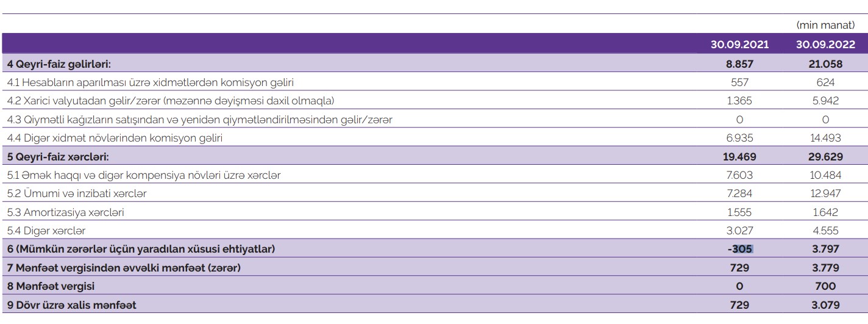868x324 pixels.
Task: Click the "(min manat)" unit label
Action: (x=829, y=25)
